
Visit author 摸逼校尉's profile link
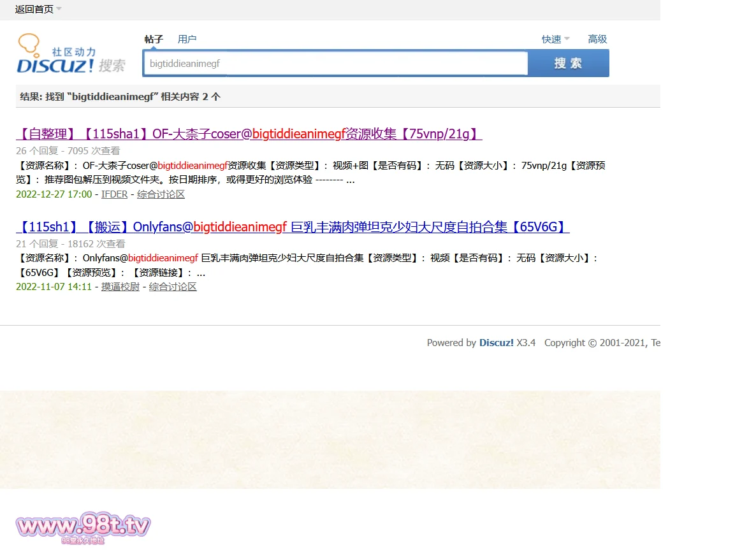pos(120,287)
